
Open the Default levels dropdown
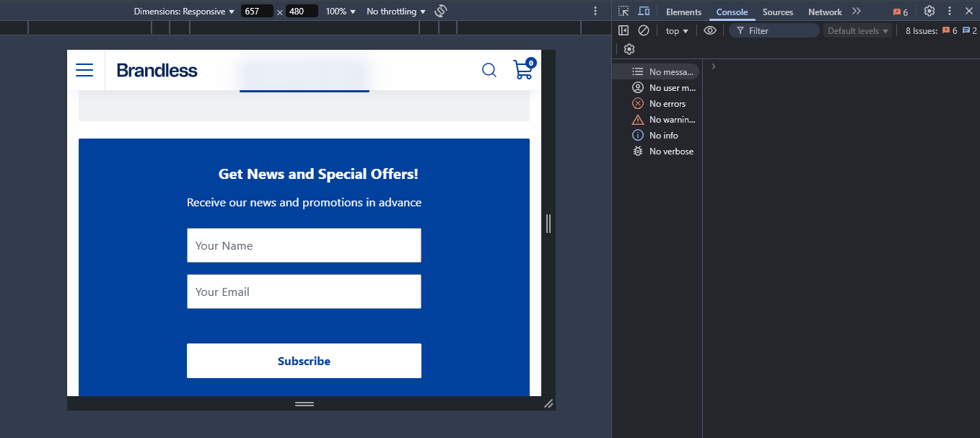point(858,30)
